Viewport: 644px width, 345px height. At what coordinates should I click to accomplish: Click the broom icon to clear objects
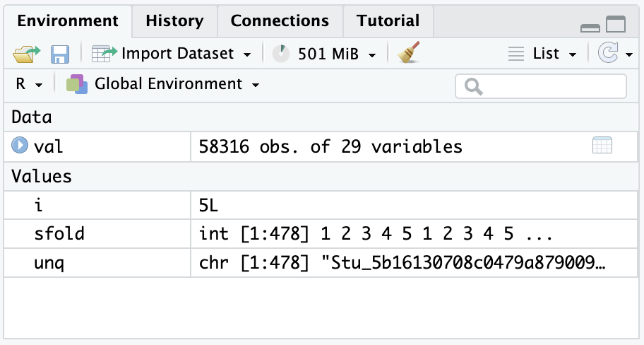coord(408,54)
